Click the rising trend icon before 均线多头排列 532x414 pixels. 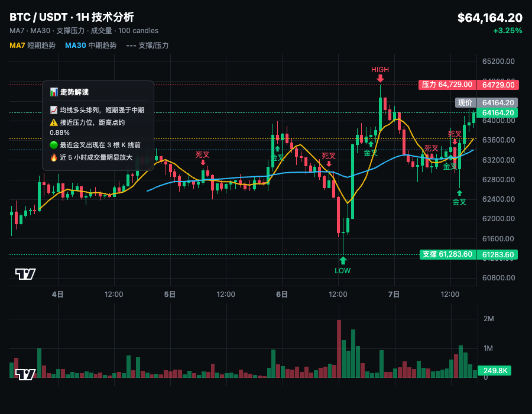pyautogui.click(x=54, y=110)
